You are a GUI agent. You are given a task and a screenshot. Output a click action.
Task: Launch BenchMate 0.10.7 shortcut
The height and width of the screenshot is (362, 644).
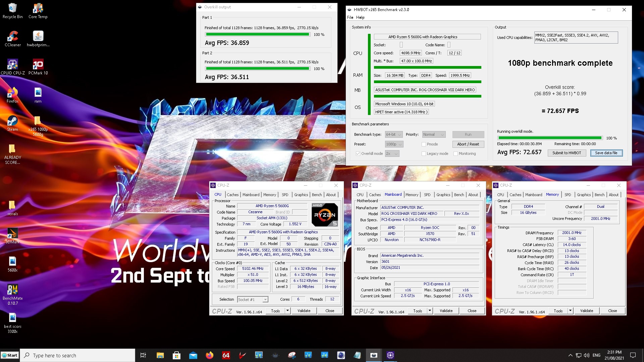(13, 295)
